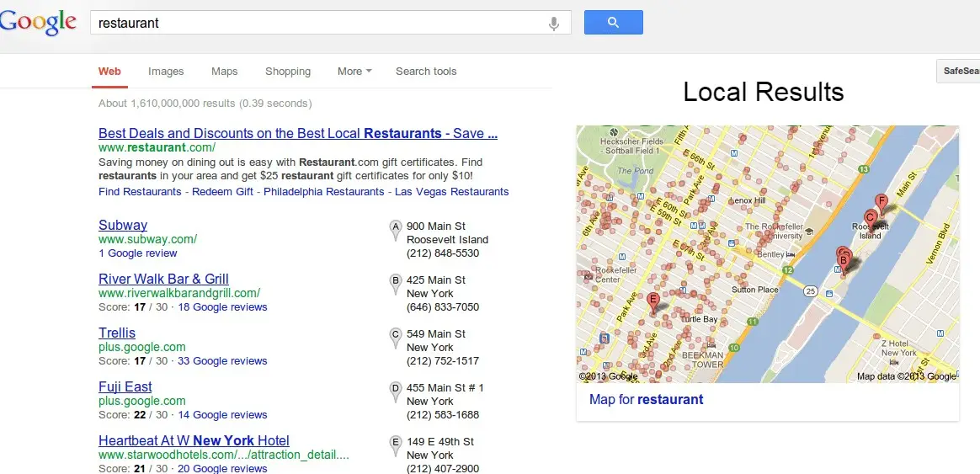Click the 900 Main St address text
Image resolution: width=980 pixels, height=474 pixels.
(x=435, y=226)
